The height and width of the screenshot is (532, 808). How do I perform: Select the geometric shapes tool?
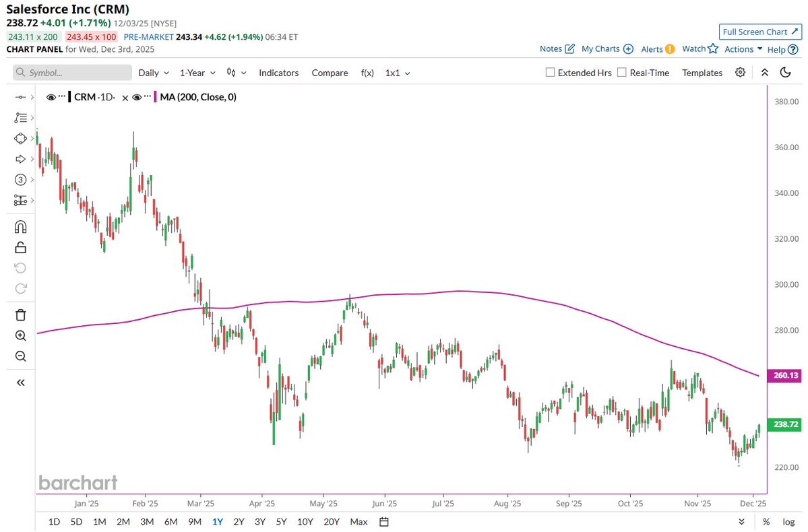20,139
